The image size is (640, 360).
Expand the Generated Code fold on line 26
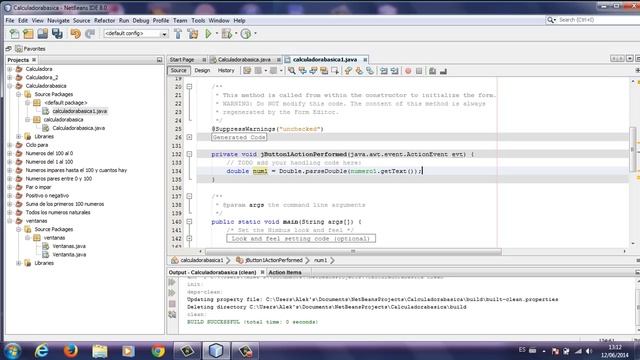189,137
